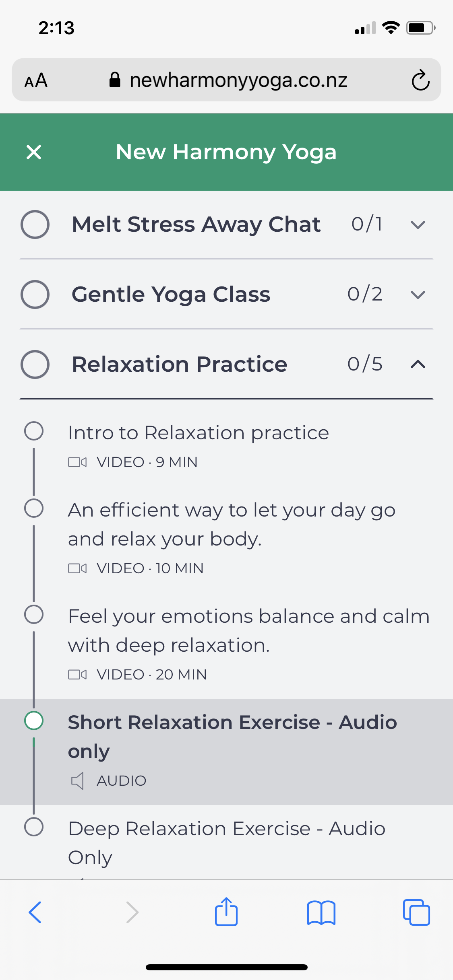Screen dimensions: 453x980
Task: Toggle the Relaxation Practice completion circle
Action: tap(35, 364)
